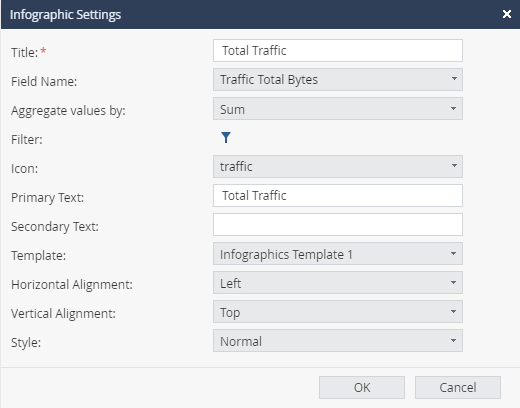Viewport: 520px width, 408px height.
Task: Select the Infographics Template 1 combo box
Action: (338, 254)
